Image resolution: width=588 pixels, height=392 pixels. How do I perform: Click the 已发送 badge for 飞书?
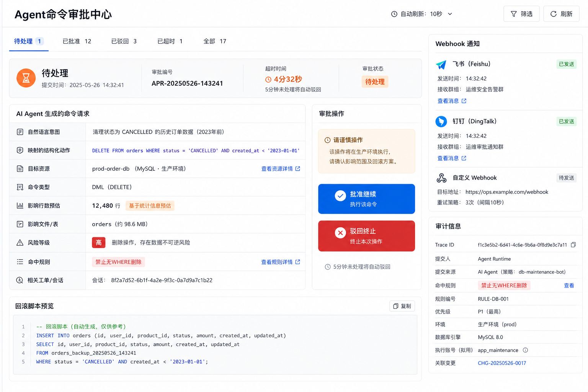click(x=567, y=64)
